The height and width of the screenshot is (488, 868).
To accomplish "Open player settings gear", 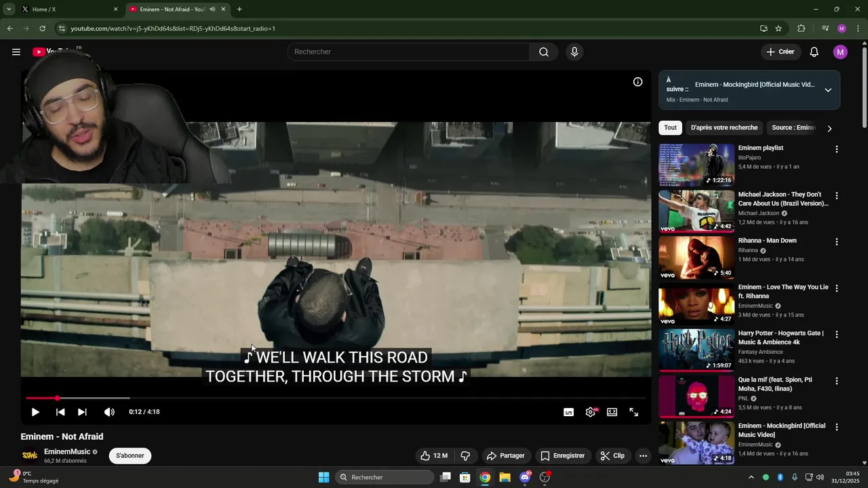I will pyautogui.click(x=591, y=412).
